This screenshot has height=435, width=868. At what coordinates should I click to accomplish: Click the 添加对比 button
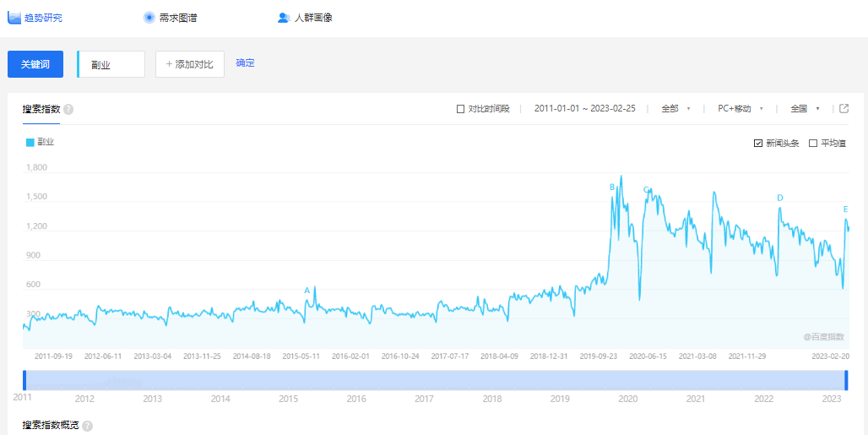coord(190,64)
